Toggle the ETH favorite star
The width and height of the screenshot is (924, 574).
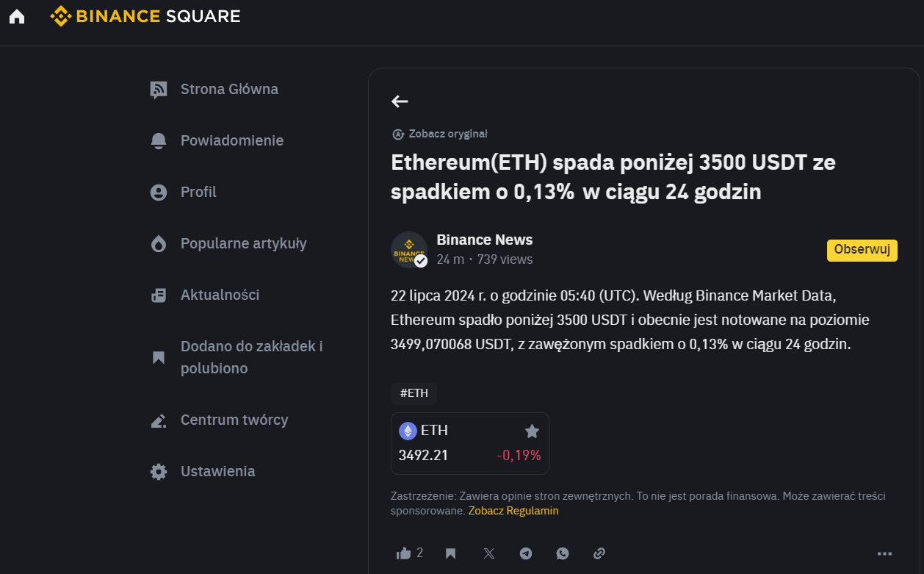[533, 431]
